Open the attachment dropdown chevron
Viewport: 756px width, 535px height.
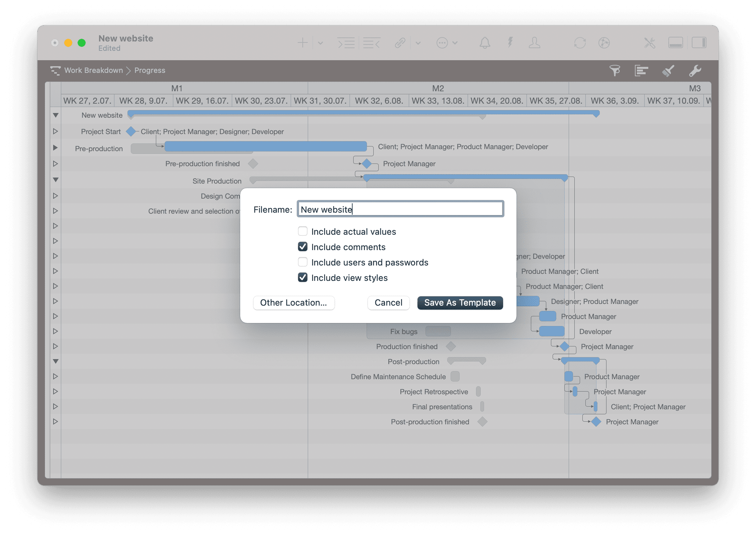417,43
